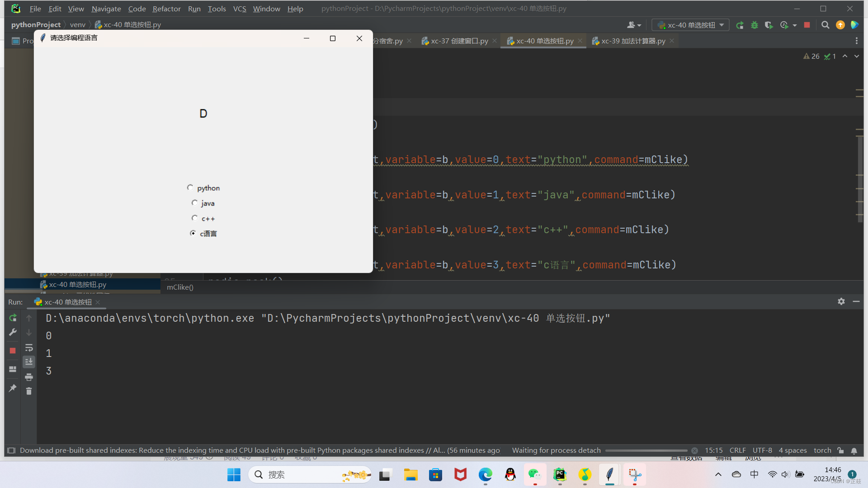This screenshot has width=868, height=488.
Task: Click the Debug bug icon in toolbar
Action: click(x=754, y=25)
